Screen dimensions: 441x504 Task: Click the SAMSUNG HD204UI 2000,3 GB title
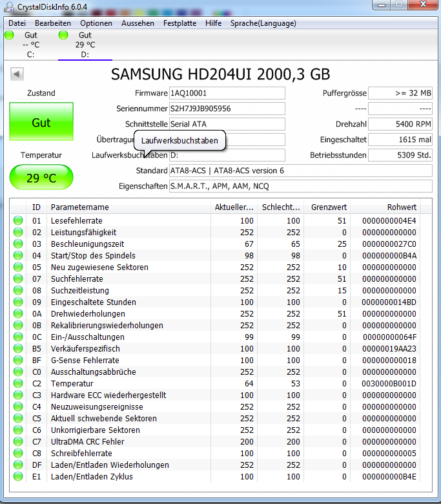(x=220, y=74)
